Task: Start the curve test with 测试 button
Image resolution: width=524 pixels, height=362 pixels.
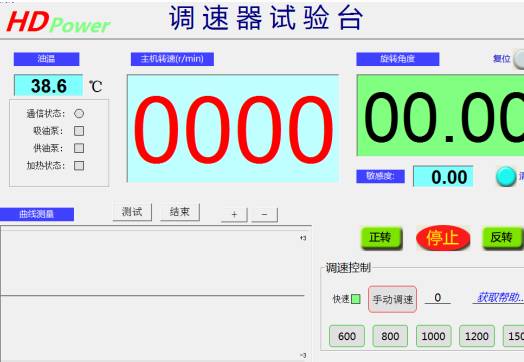Action: (x=132, y=212)
